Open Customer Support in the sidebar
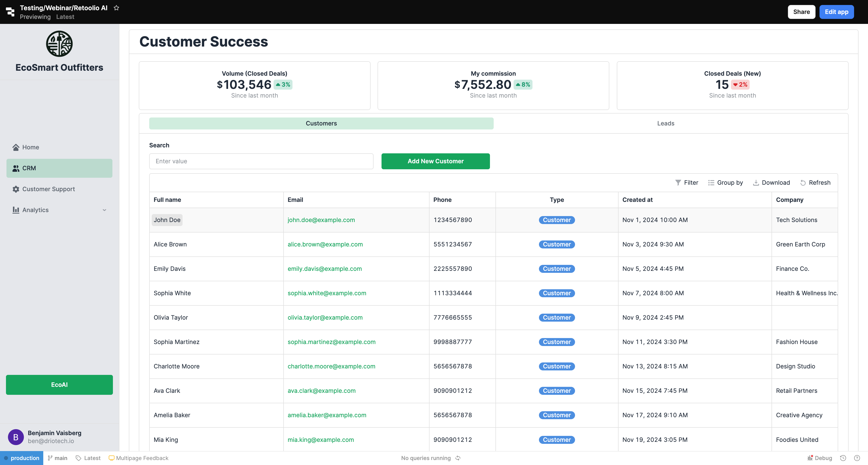The width and height of the screenshot is (868, 465). [x=59, y=189]
